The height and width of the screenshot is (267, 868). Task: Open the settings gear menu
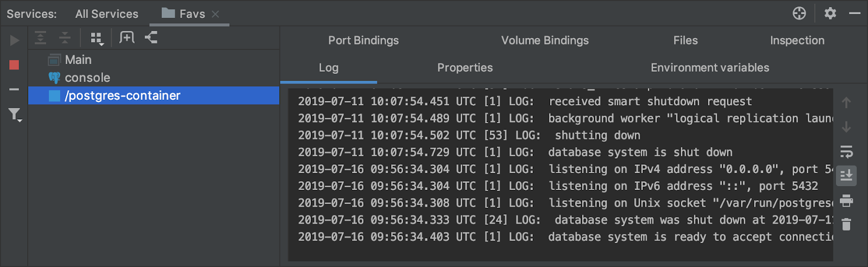(830, 13)
